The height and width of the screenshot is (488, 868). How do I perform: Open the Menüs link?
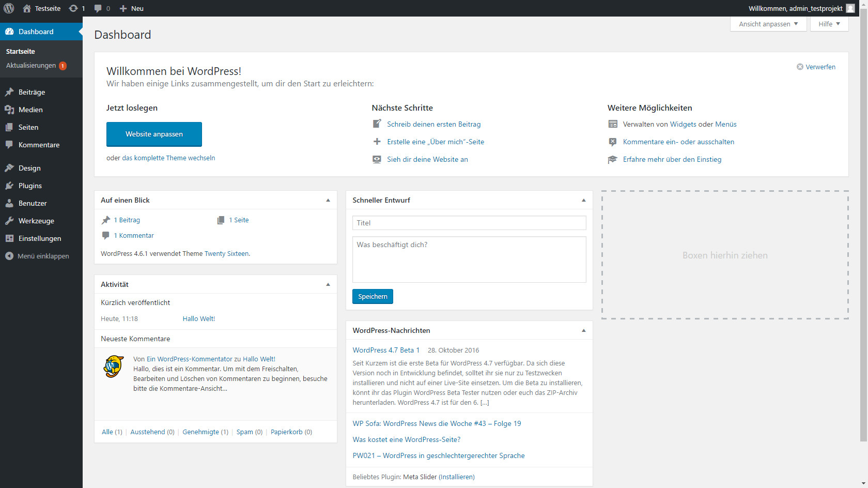726,124
